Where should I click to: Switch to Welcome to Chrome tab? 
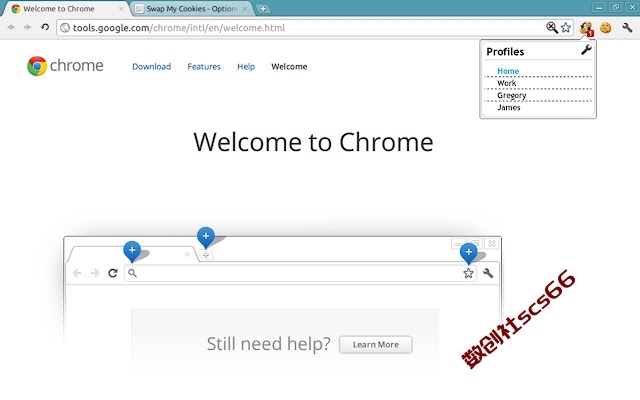(65, 9)
